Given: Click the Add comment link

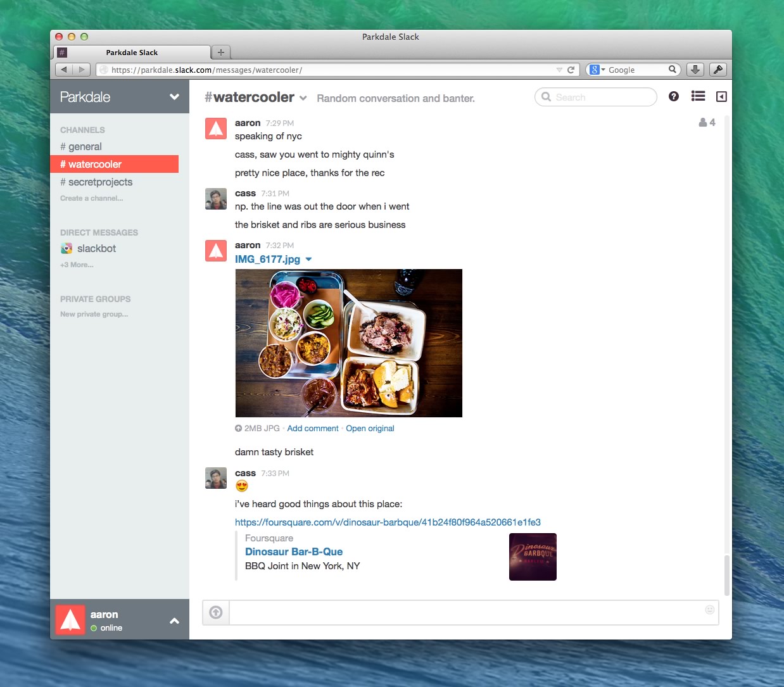Looking at the screenshot, I should pyautogui.click(x=313, y=429).
